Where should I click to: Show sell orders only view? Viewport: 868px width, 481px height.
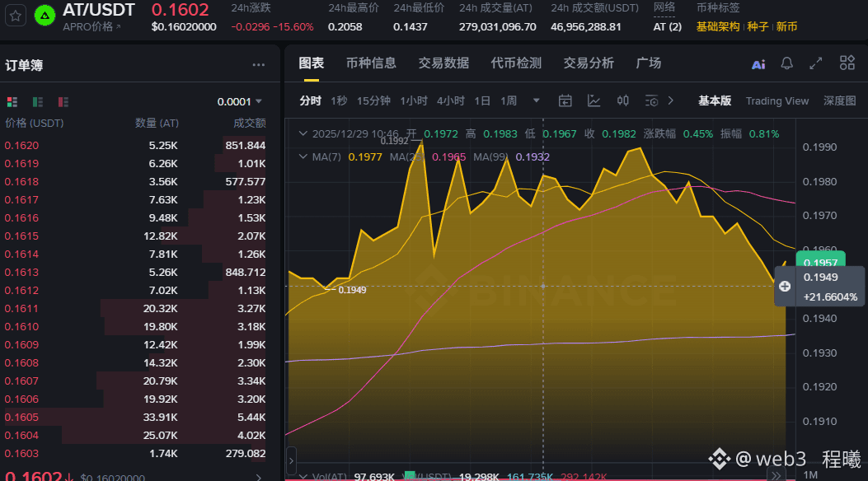[x=63, y=102]
